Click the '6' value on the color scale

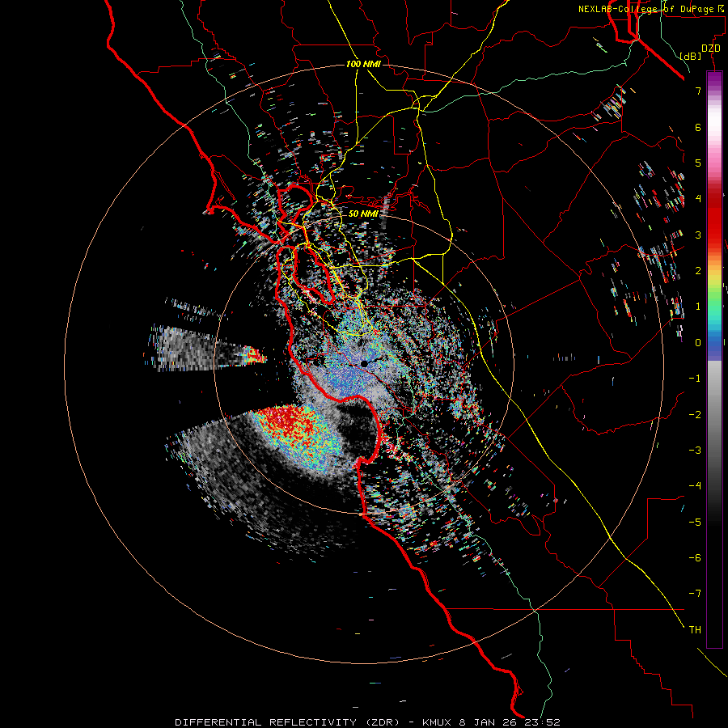[x=698, y=127]
